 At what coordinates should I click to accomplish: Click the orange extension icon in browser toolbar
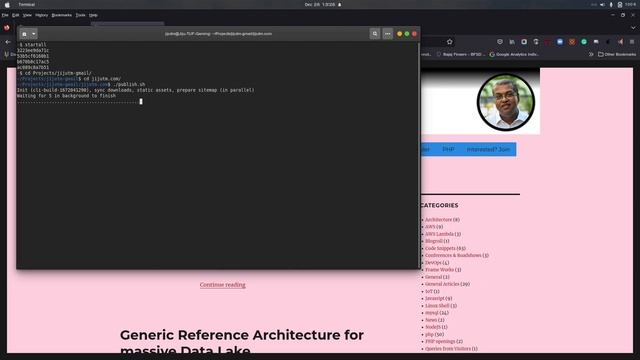[x=572, y=42]
